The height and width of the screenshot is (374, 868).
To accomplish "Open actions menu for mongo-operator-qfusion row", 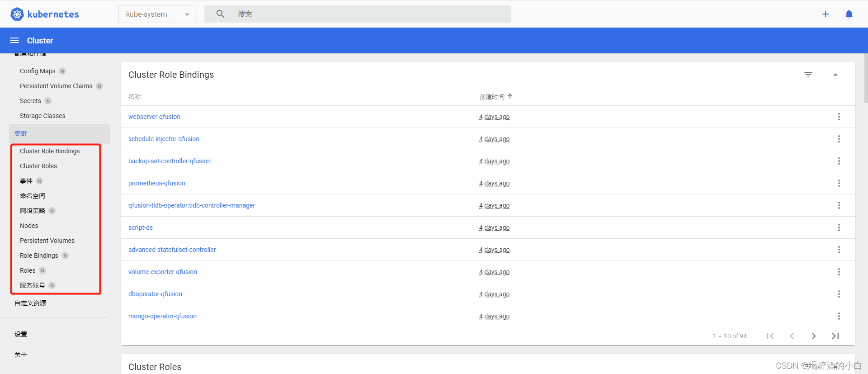I will (839, 316).
